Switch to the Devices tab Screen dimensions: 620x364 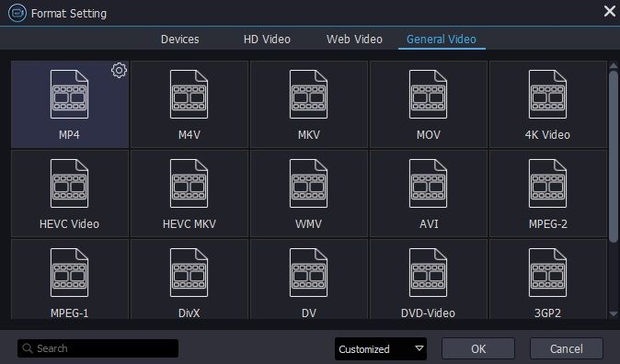180,40
